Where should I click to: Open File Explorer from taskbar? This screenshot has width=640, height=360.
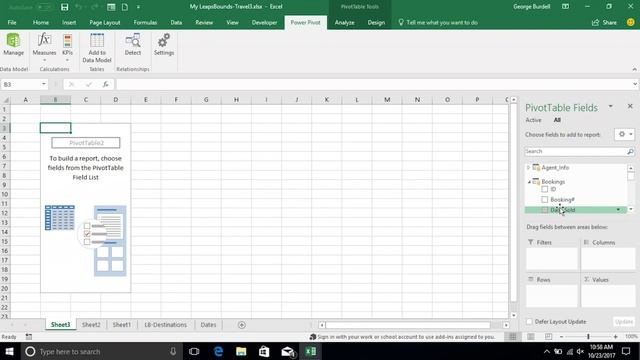point(241,351)
